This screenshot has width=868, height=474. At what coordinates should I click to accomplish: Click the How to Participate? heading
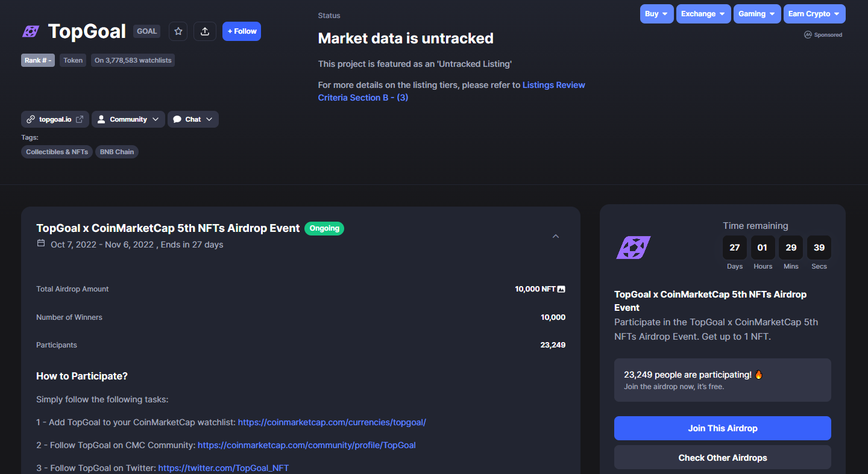click(82, 376)
